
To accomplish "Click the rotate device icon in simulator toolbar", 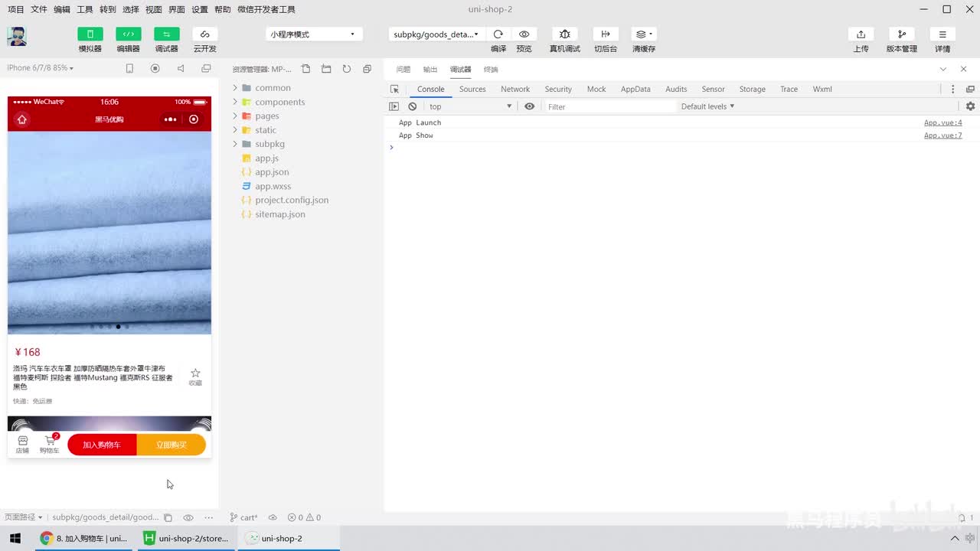I will click(x=129, y=68).
